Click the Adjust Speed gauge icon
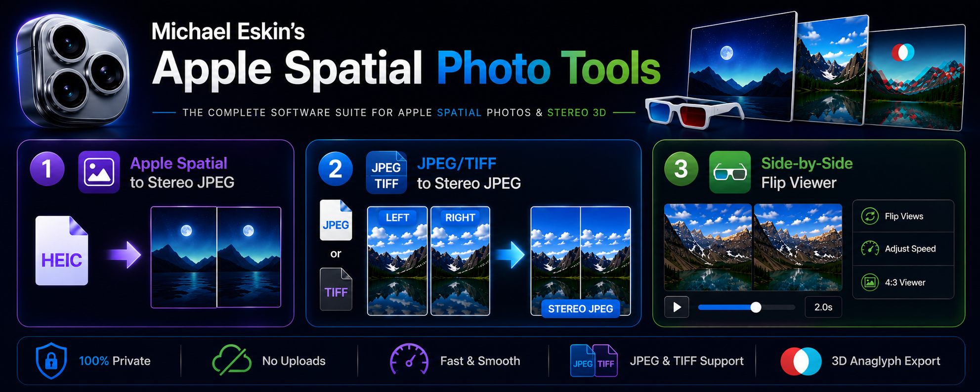Image resolution: width=980 pixels, height=392 pixels. (x=870, y=249)
